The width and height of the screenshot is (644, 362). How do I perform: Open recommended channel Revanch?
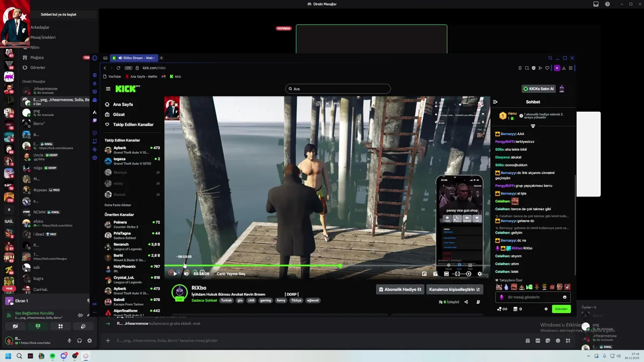tap(132, 246)
